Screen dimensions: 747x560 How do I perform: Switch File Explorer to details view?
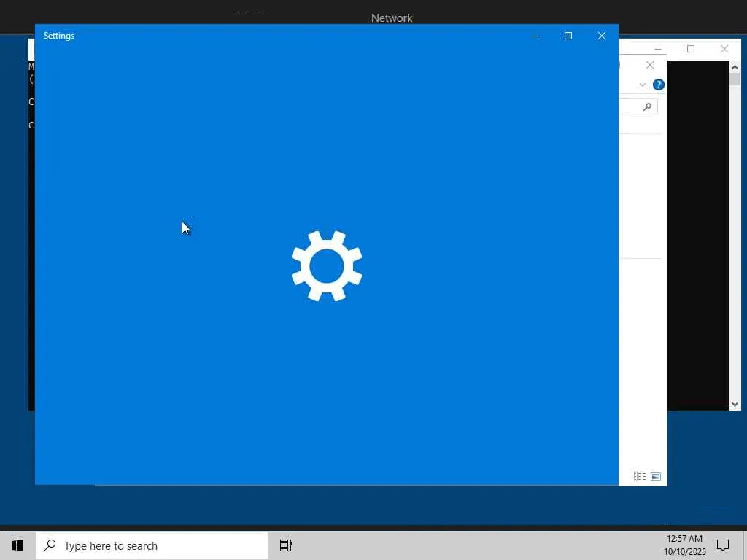tap(640, 476)
